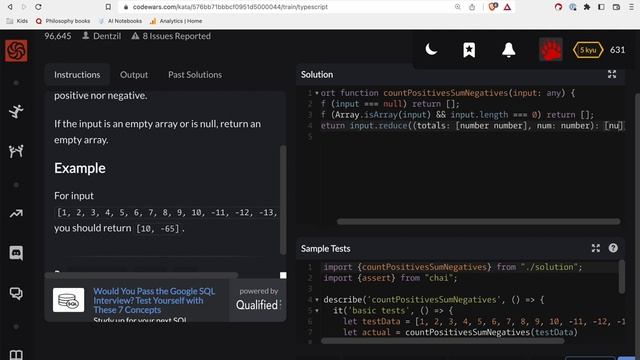Image resolution: width=640 pixels, height=360 pixels.
Task: Click the Example heading in instructions
Action: [80, 168]
